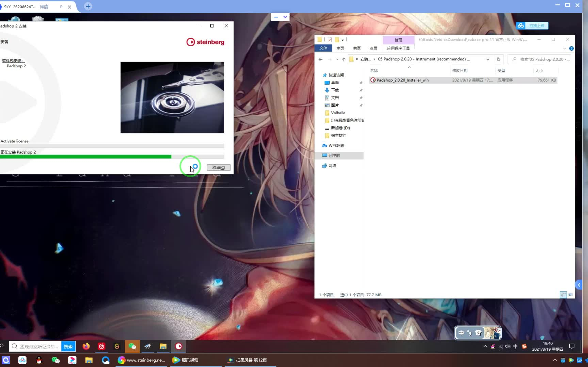Close the SKY-20200624 session tab
This screenshot has height=367, width=588.
coord(69,7)
